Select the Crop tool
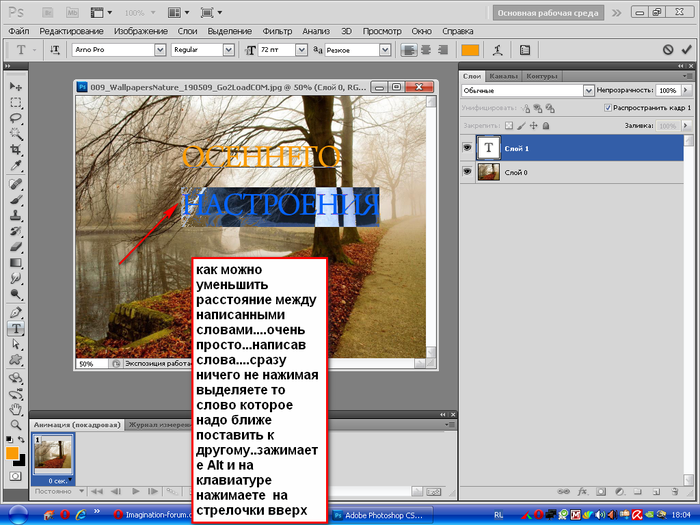This screenshot has height=525, width=700. (16, 150)
